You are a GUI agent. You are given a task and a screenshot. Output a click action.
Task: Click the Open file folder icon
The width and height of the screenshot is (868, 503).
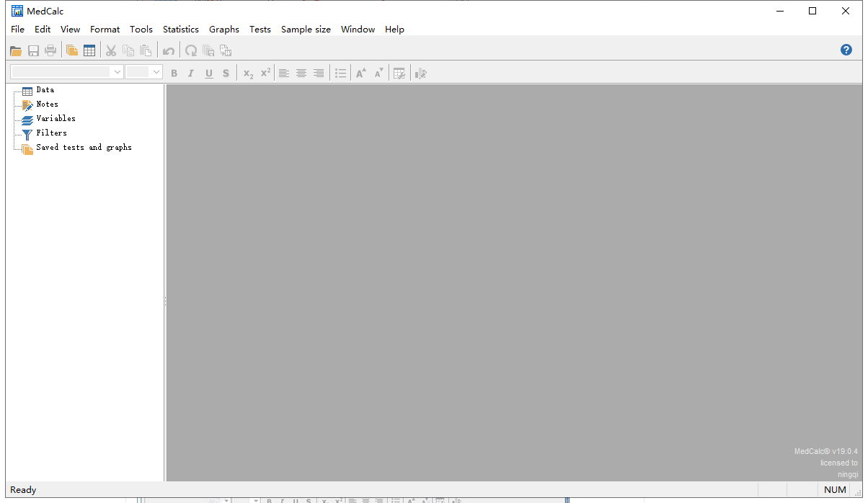[15, 50]
